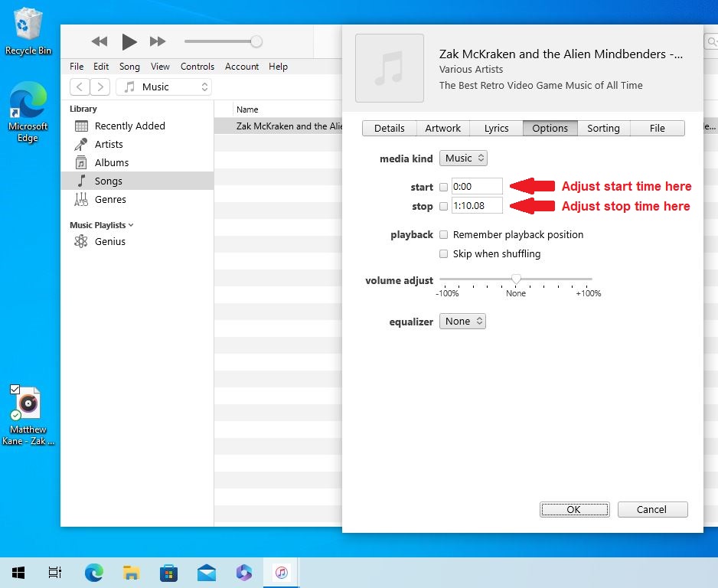Screen dimensions: 718x588
Task: Click the start time field showing 0:00
Action: [x=477, y=186]
